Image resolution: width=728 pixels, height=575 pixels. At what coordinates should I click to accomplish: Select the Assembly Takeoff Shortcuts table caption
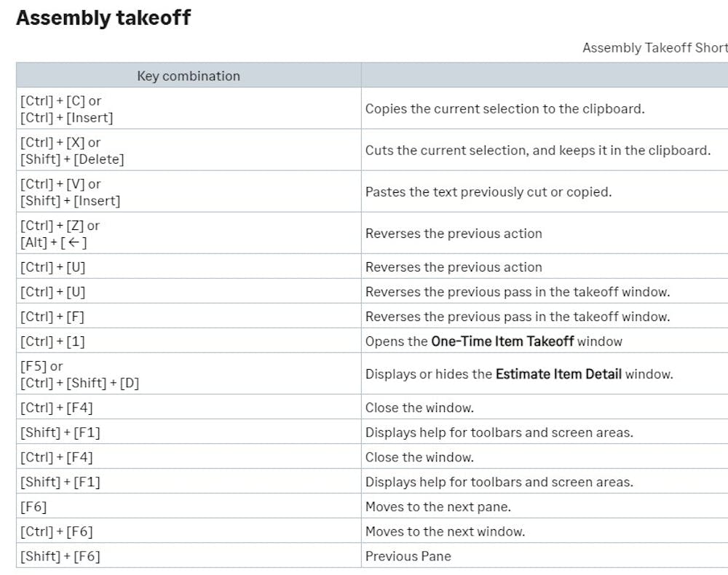point(654,48)
